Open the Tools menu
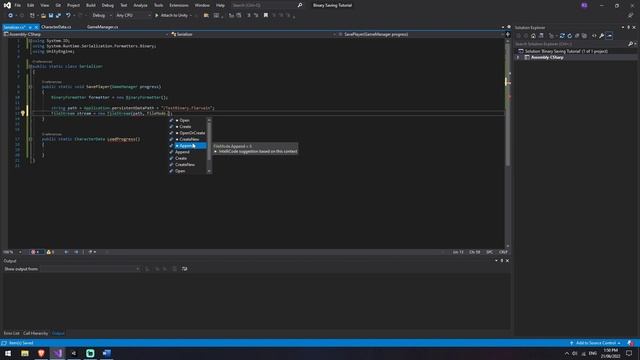The image size is (640, 360). tap(158, 5)
